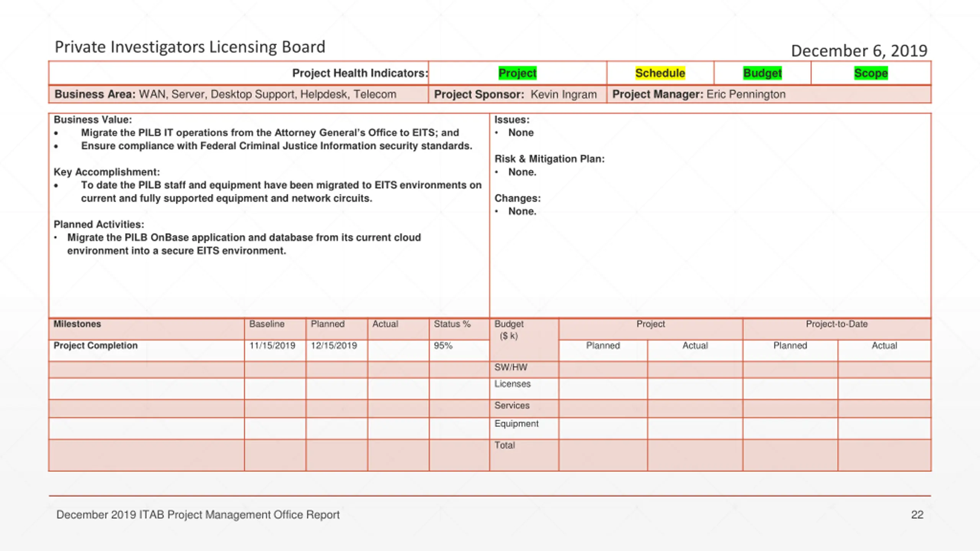
Task: Click 'Planned' under the Project budget header
Action: click(x=603, y=346)
